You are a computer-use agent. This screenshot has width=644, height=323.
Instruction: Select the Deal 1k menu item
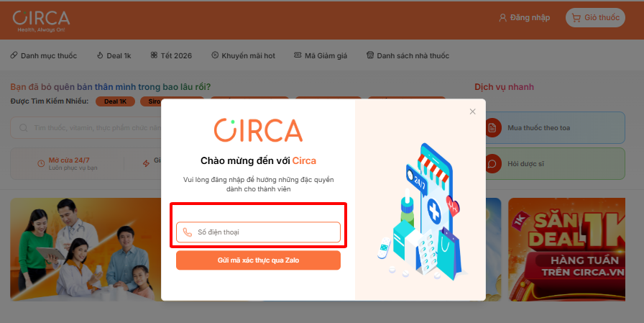[x=114, y=55]
